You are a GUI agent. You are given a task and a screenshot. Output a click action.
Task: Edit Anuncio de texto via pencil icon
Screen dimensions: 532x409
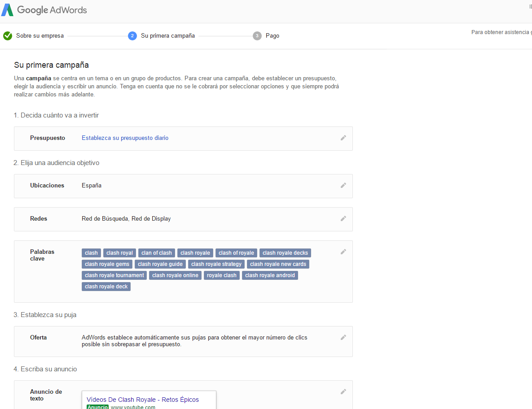click(x=343, y=392)
